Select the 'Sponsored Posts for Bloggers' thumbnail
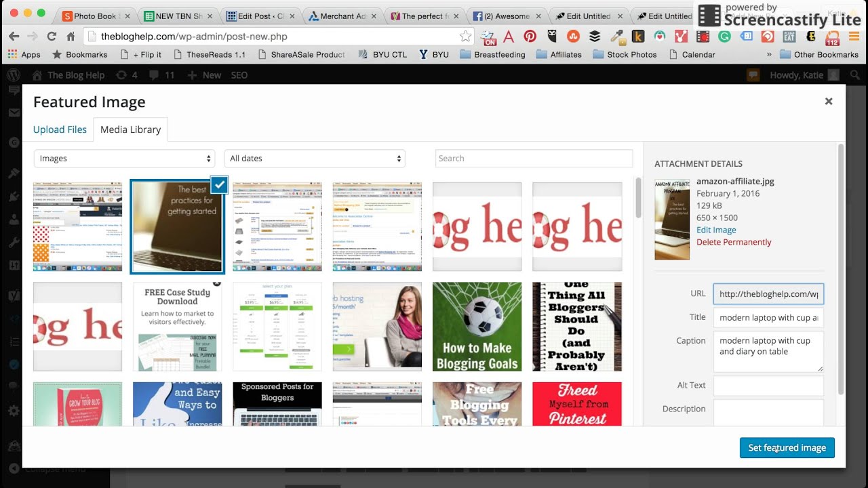Viewport: 868px width, 488px height. [277, 404]
